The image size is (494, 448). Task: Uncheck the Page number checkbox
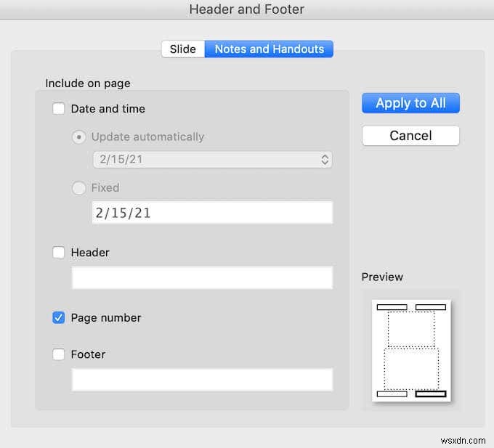[x=59, y=317]
